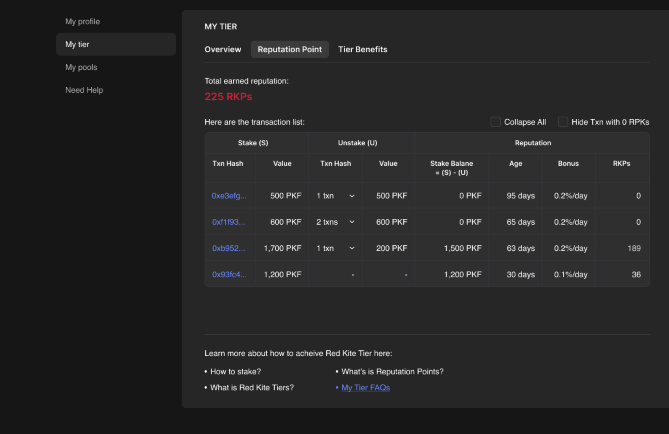
Task: Expand the 1 txn chevron for 0xe3efg row
Action: coord(352,196)
